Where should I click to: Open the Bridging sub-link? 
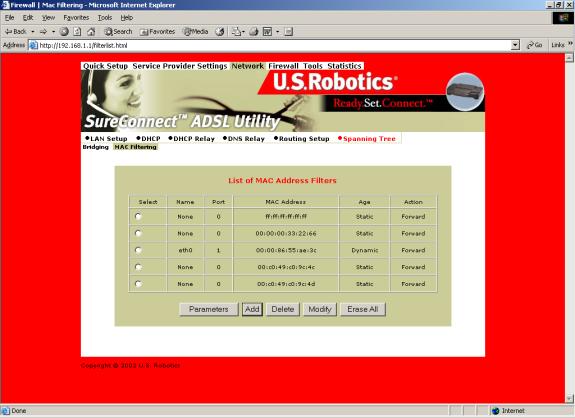click(95, 147)
